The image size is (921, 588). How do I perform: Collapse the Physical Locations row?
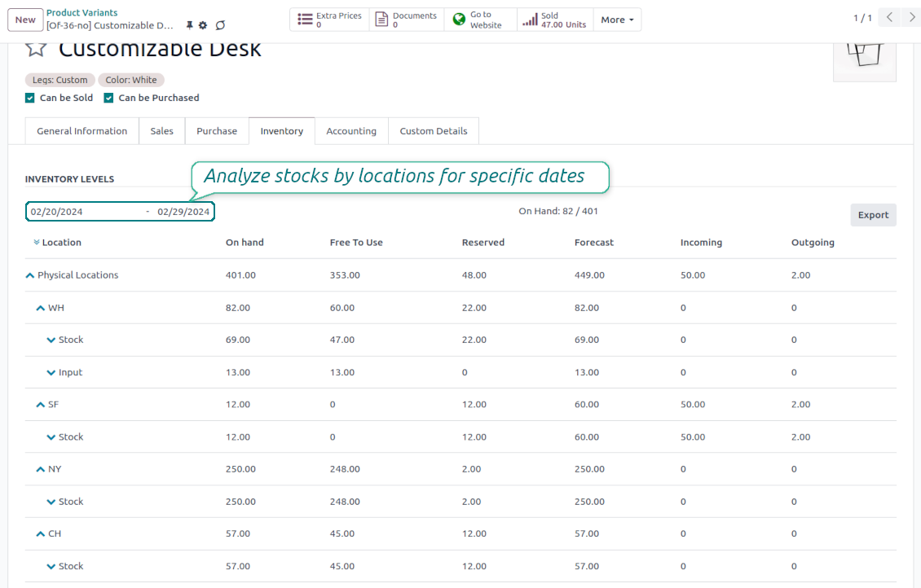30,275
